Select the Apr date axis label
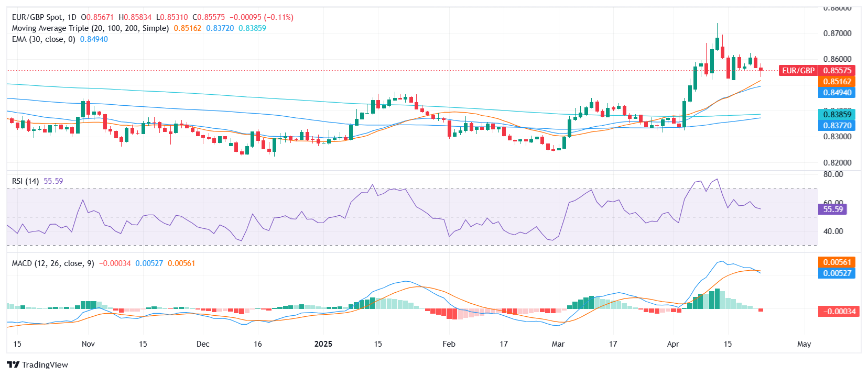The width and height of the screenshot is (868, 376). coord(673,344)
